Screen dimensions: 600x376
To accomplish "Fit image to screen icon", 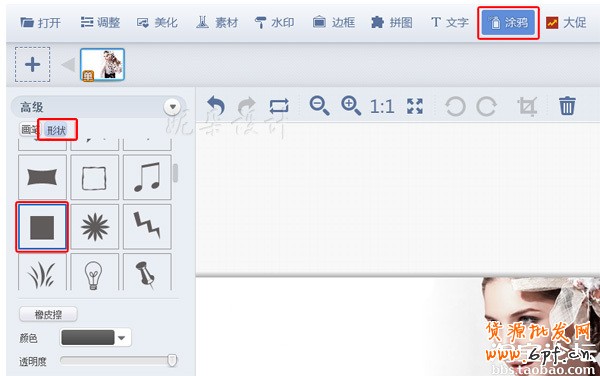I will 415,106.
